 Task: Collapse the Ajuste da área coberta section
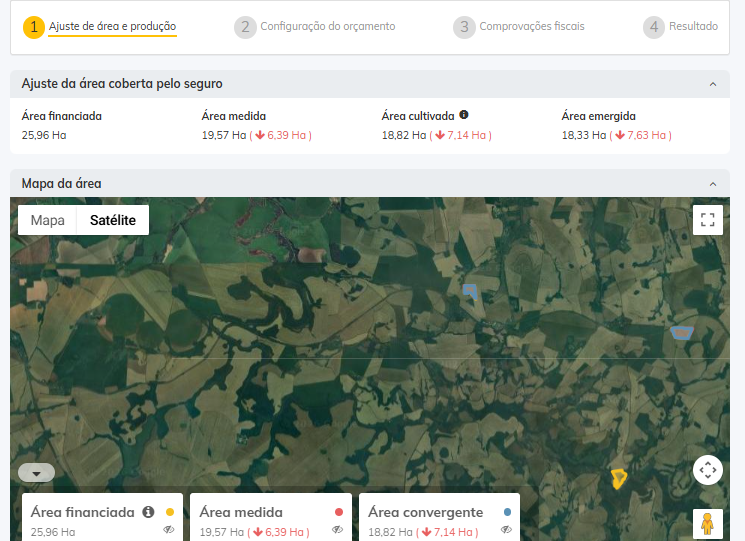pos(712,85)
